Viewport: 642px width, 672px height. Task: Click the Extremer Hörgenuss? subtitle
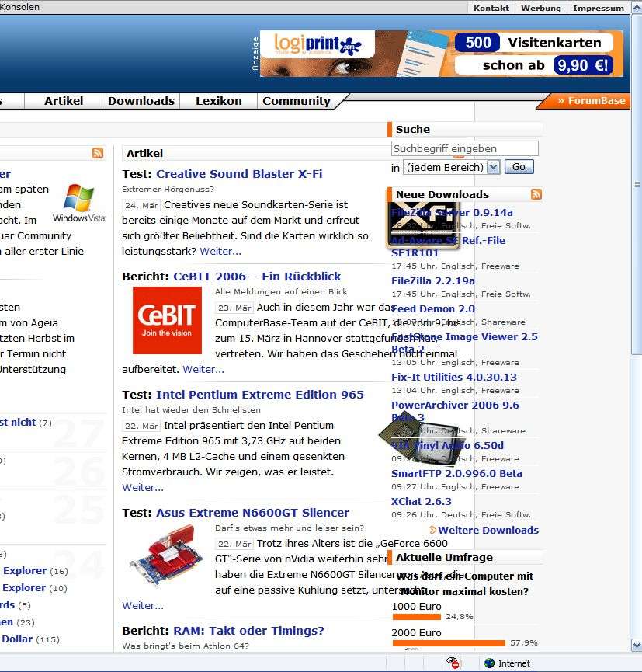168,189
